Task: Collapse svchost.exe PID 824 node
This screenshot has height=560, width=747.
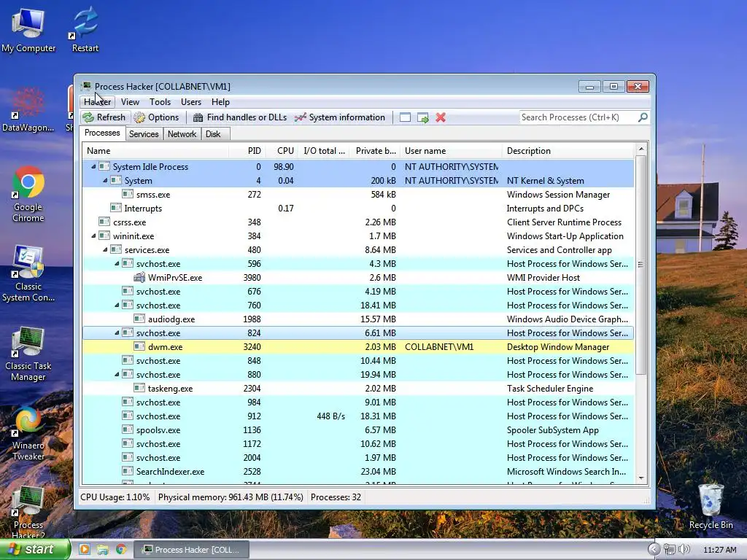Action: point(117,332)
